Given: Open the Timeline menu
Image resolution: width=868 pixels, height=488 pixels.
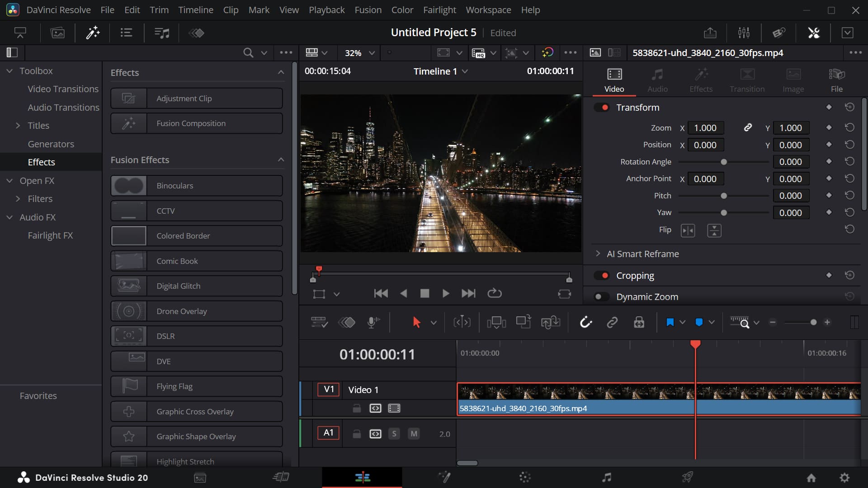Looking at the screenshot, I should pyautogui.click(x=195, y=10).
